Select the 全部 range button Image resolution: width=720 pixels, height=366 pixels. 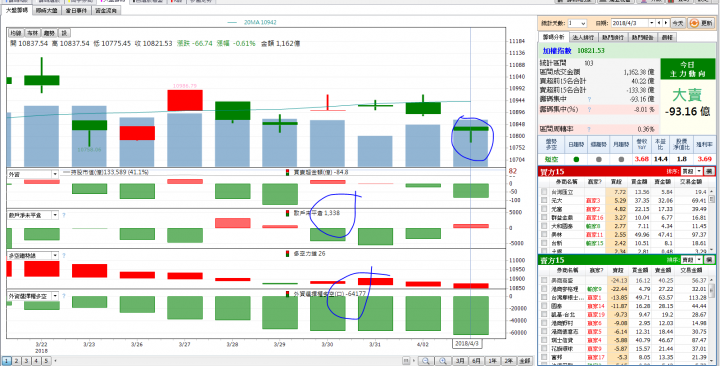click(x=525, y=361)
